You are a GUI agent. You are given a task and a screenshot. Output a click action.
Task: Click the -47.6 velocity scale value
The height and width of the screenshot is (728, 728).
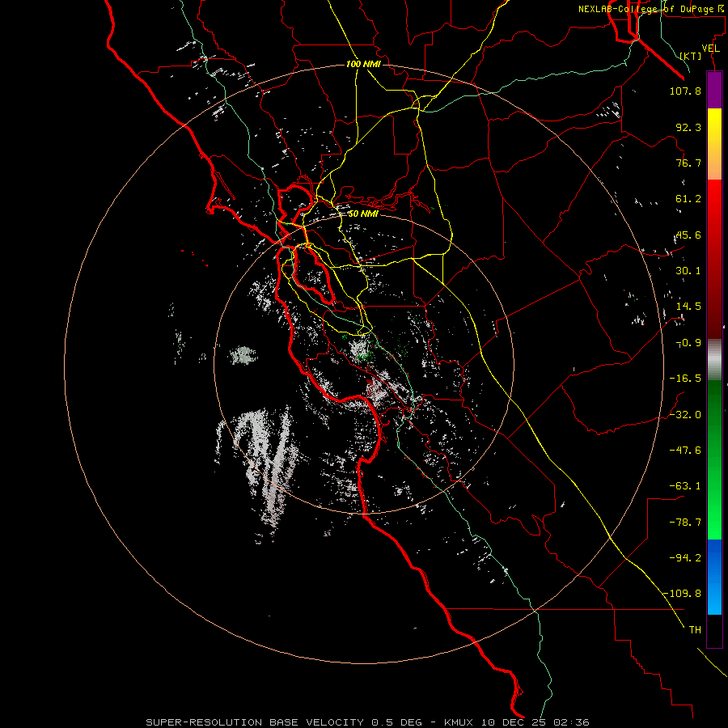[x=685, y=451]
